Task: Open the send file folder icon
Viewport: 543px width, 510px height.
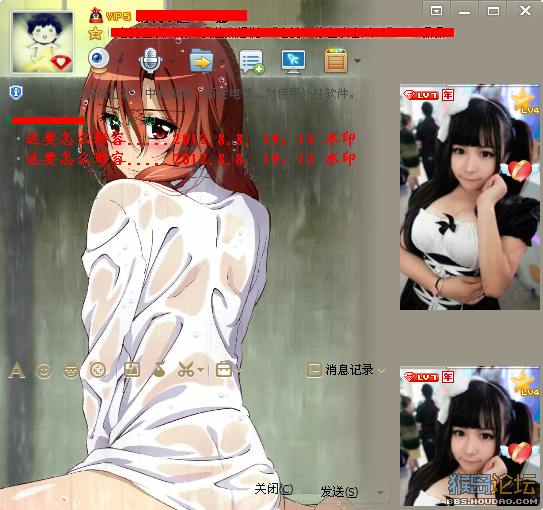Action: tap(201, 60)
